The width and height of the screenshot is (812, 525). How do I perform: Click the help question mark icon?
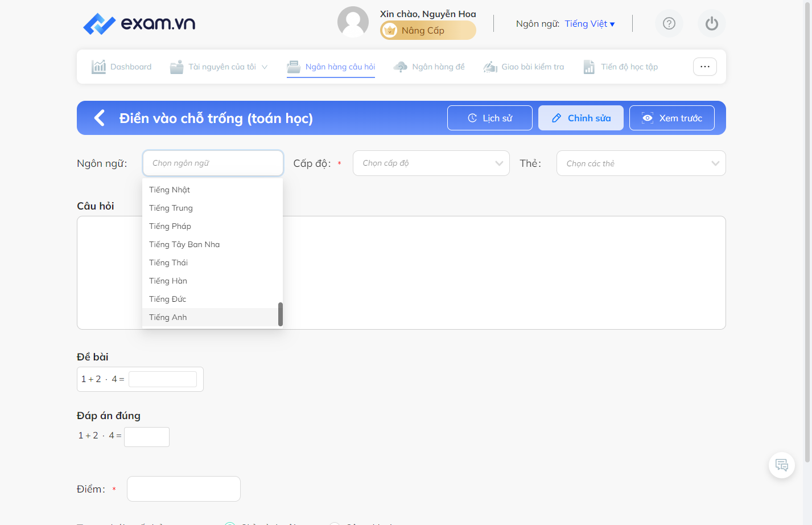[669, 23]
